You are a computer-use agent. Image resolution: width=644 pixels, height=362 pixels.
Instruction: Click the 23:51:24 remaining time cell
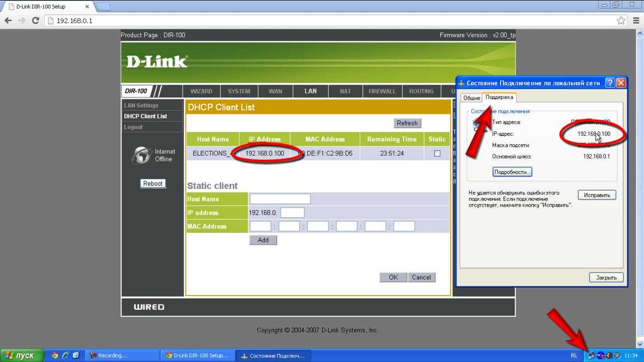click(x=392, y=153)
